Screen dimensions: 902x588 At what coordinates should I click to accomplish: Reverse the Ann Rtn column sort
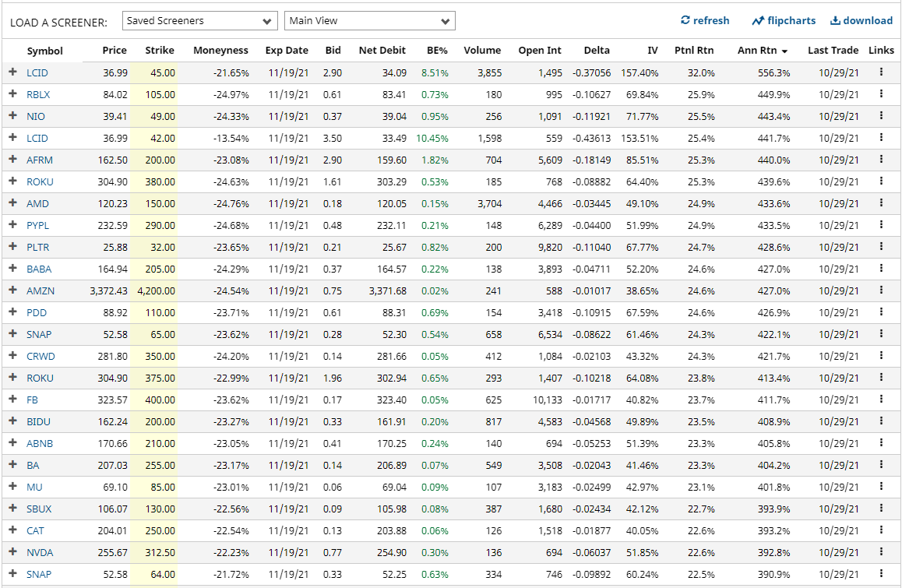pos(763,50)
